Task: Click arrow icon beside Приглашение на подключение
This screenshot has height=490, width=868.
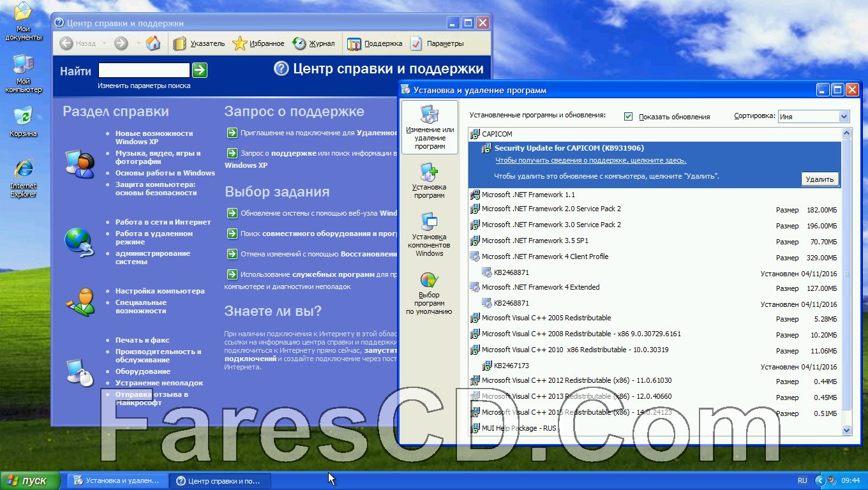Action: [x=232, y=133]
